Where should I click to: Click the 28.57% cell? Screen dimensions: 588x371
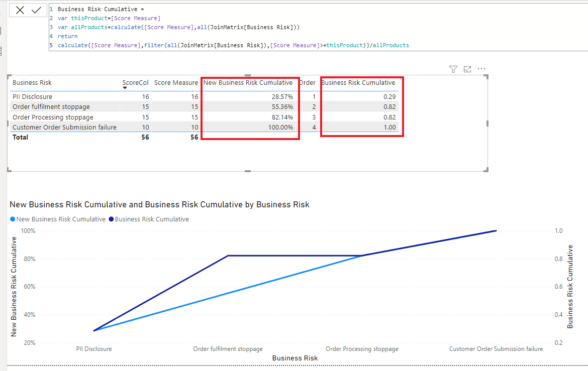pyautogui.click(x=282, y=97)
